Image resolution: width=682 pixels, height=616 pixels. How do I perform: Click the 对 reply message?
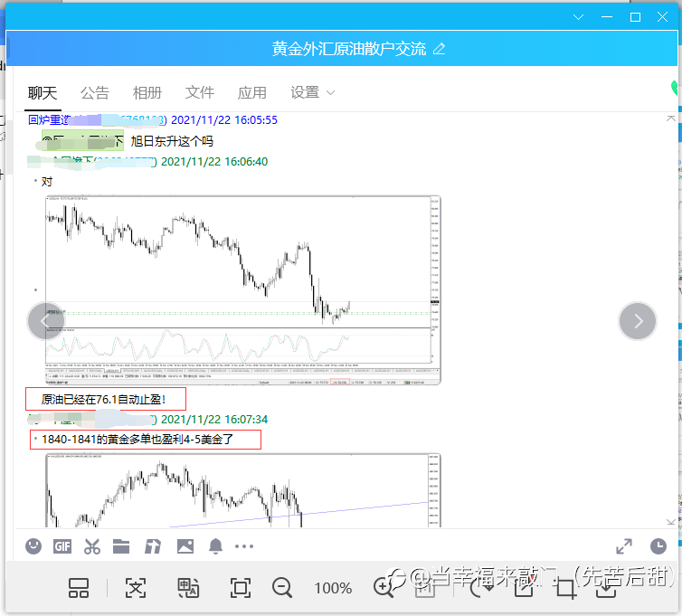47,182
